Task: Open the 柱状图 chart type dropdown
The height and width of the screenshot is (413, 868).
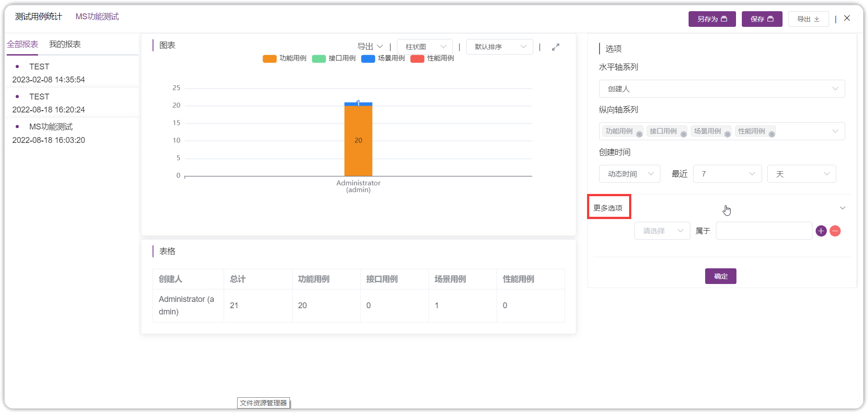Action: [x=425, y=47]
